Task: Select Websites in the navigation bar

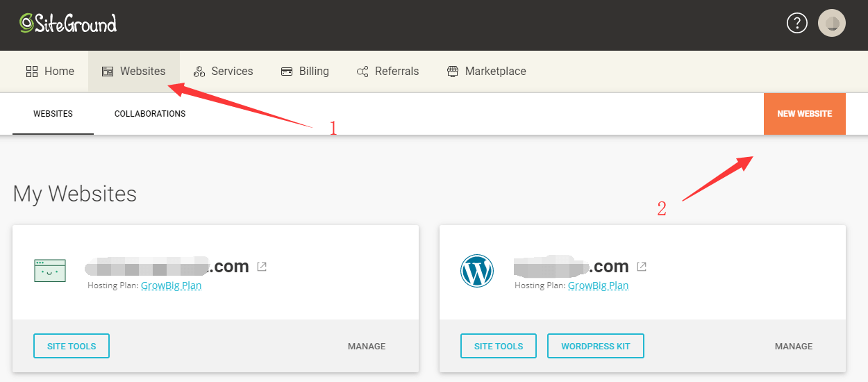Action: (134, 71)
